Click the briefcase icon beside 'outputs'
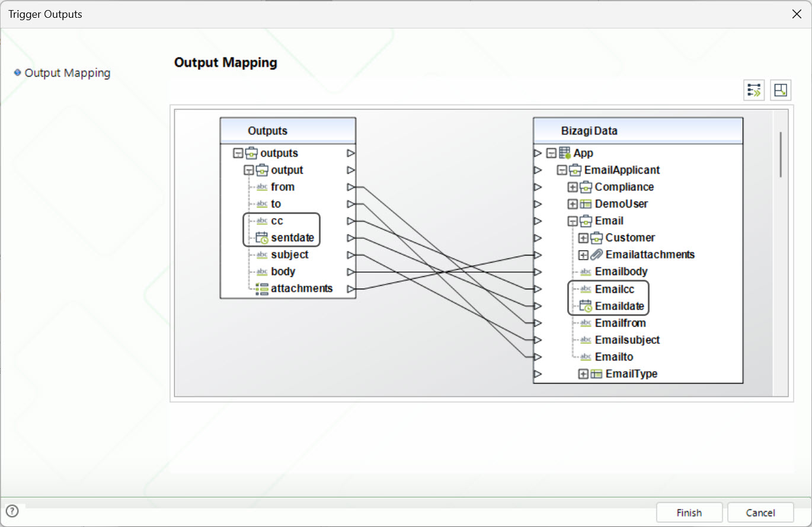Image resolution: width=812 pixels, height=527 pixels. click(x=251, y=153)
